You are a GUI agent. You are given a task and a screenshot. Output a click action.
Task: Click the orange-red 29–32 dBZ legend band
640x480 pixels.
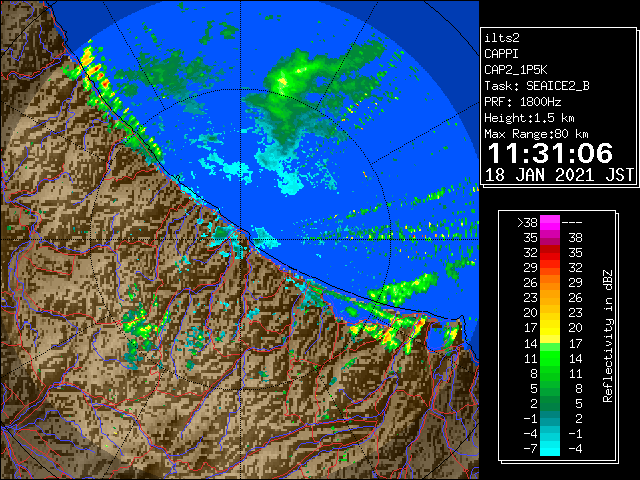(550, 268)
